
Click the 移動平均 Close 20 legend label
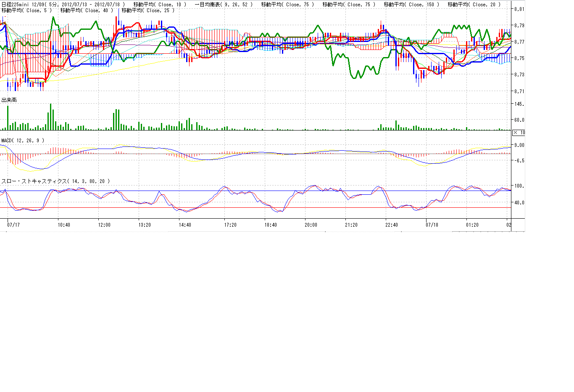coord(474,5)
